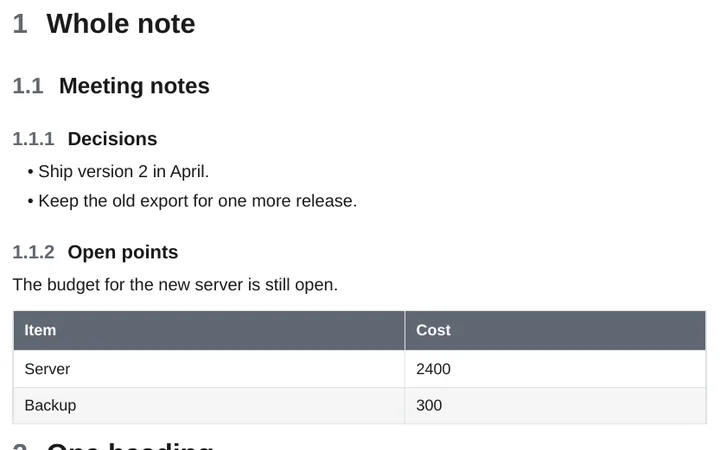720x450 pixels.
Task: Select the 2400 cost cell
Action: point(555,369)
